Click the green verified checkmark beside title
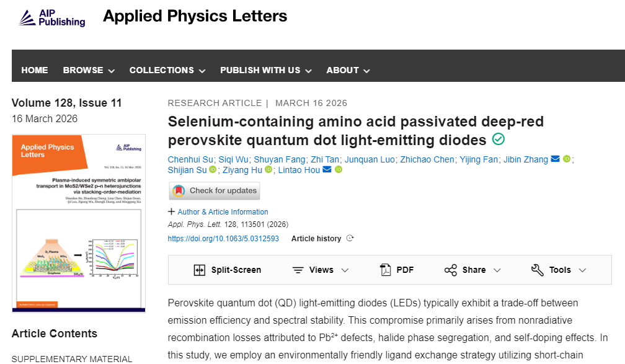Screen dimensions: 625x364 (498, 139)
